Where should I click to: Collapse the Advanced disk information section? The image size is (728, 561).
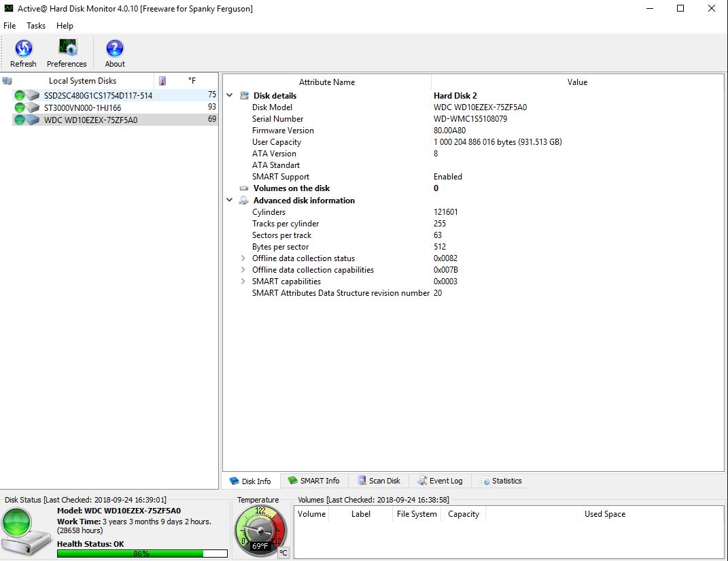coord(230,200)
